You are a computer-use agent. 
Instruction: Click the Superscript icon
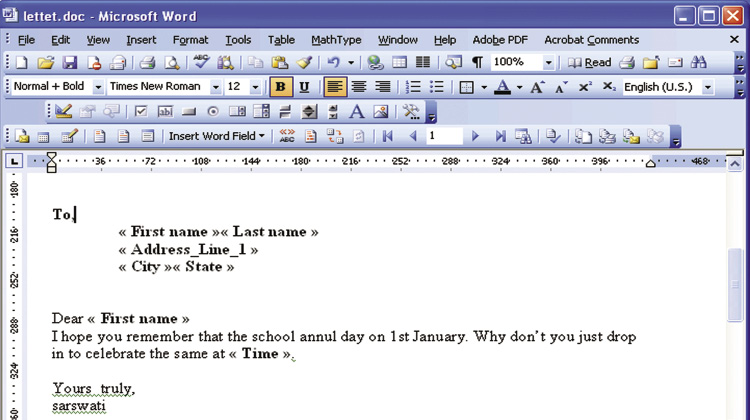[x=586, y=87]
